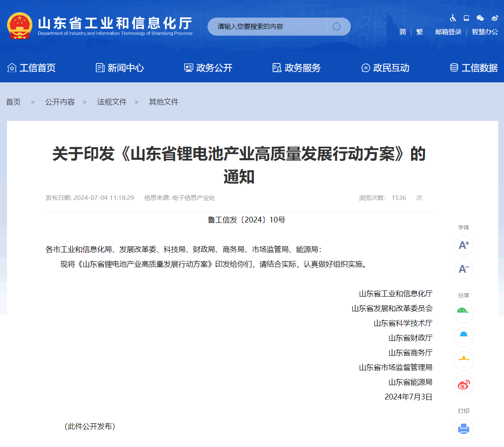Click the source text 电子信息产业处

[x=194, y=198]
